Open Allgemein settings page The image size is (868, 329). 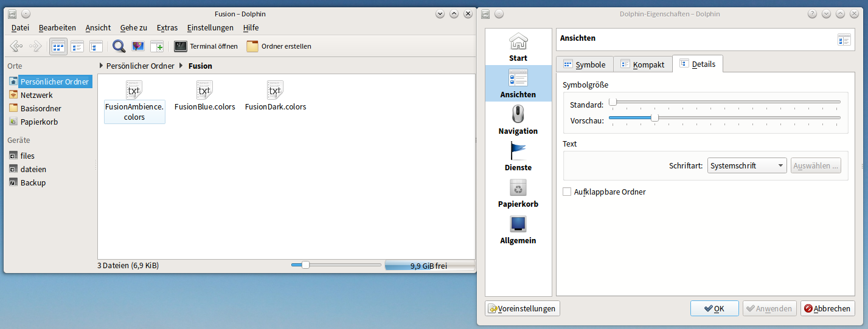click(518, 229)
